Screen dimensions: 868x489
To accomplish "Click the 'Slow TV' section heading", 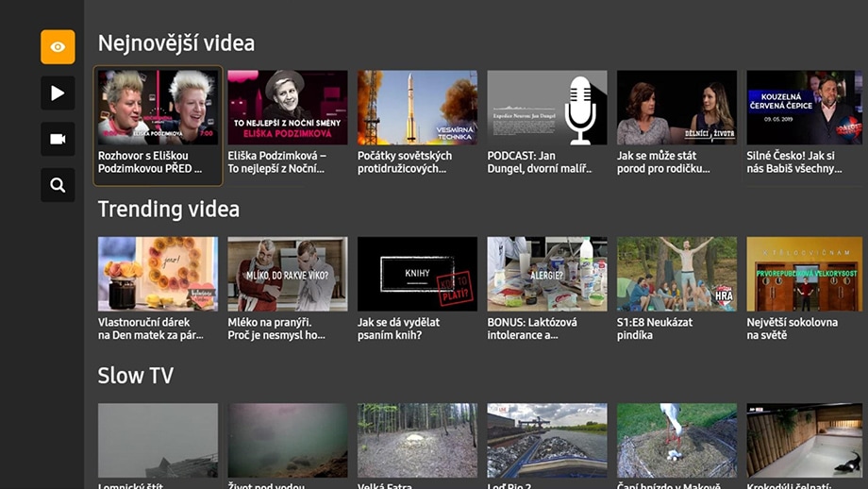I will tap(136, 376).
